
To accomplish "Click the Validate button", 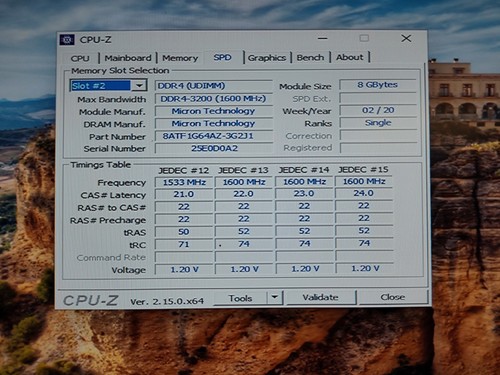I will click(x=321, y=297).
